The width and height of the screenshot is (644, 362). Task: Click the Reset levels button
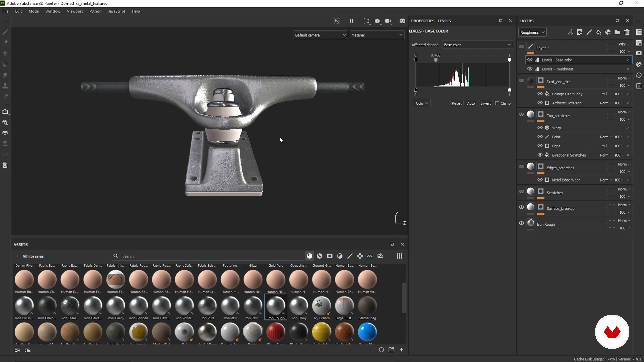click(457, 103)
